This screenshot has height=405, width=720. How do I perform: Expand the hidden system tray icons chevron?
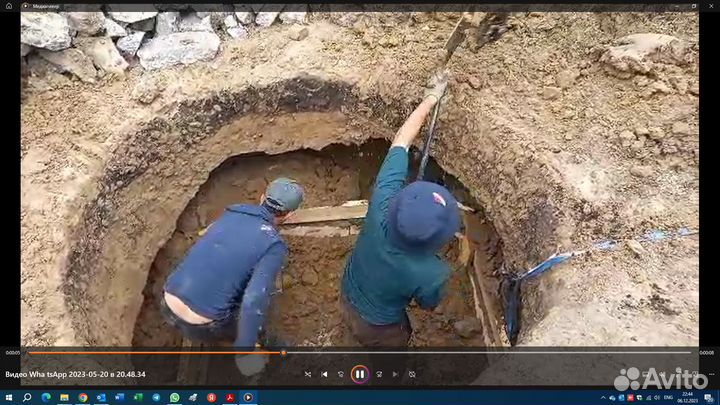click(603, 398)
